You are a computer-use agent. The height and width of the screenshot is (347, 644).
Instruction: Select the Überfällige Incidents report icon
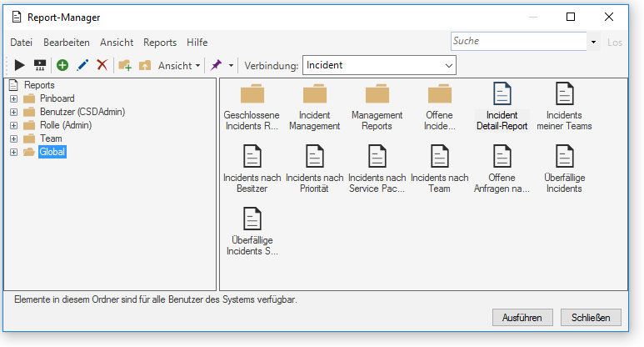pos(564,156)
